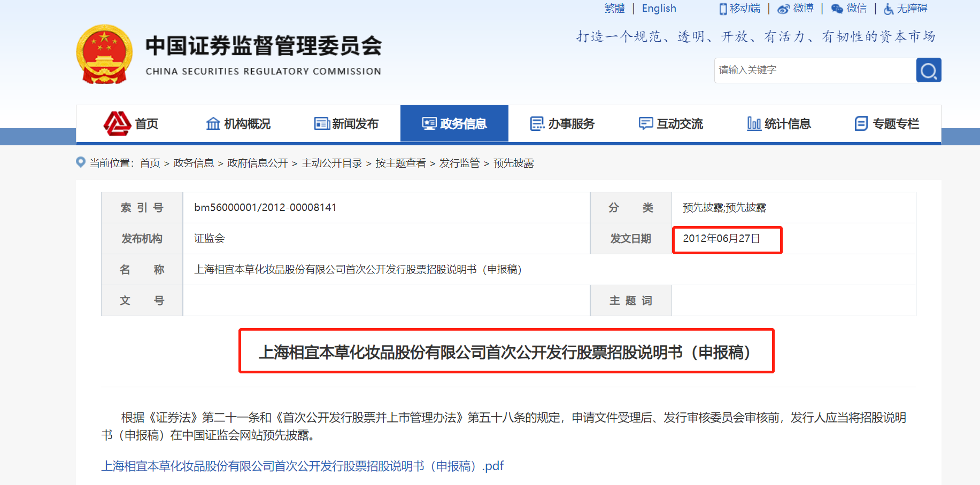Viewport: 980px width, 485px height.
Task: Click the large bold article headline
Action: (506, 352)
